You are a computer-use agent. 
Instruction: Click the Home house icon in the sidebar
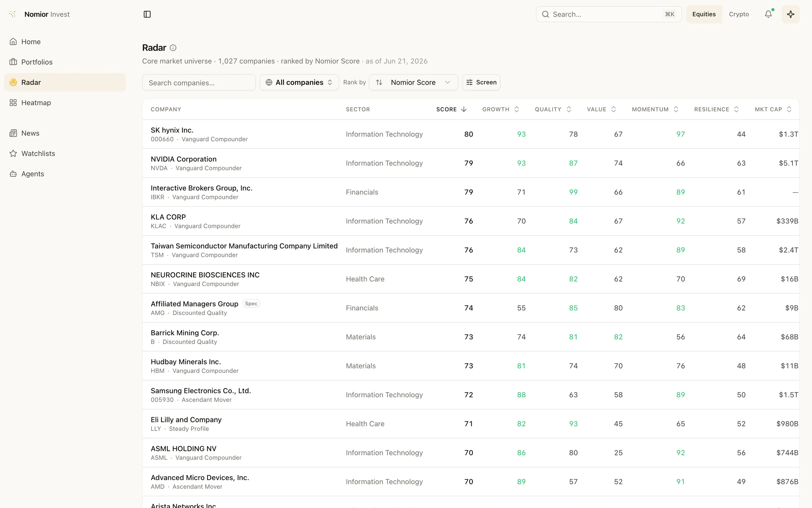pos(13,42)
